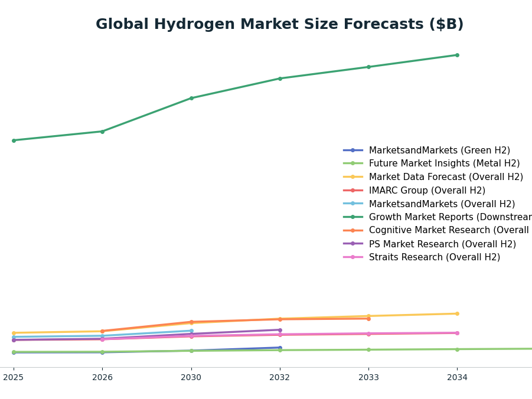The image size is (532, 399).
Task: Click the dark green line's 2032 data point
Action: click(x=280, y=79)
